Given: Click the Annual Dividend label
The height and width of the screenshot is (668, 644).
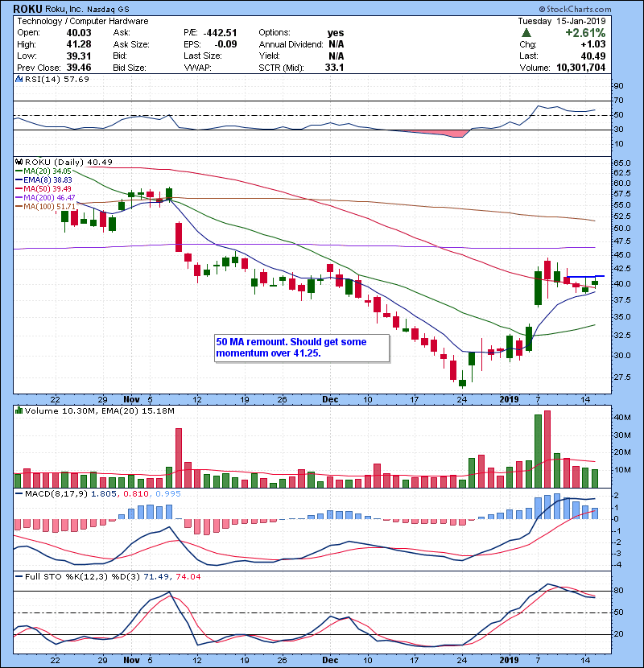Looking at the screenshot, I should (x=291, y=44).
